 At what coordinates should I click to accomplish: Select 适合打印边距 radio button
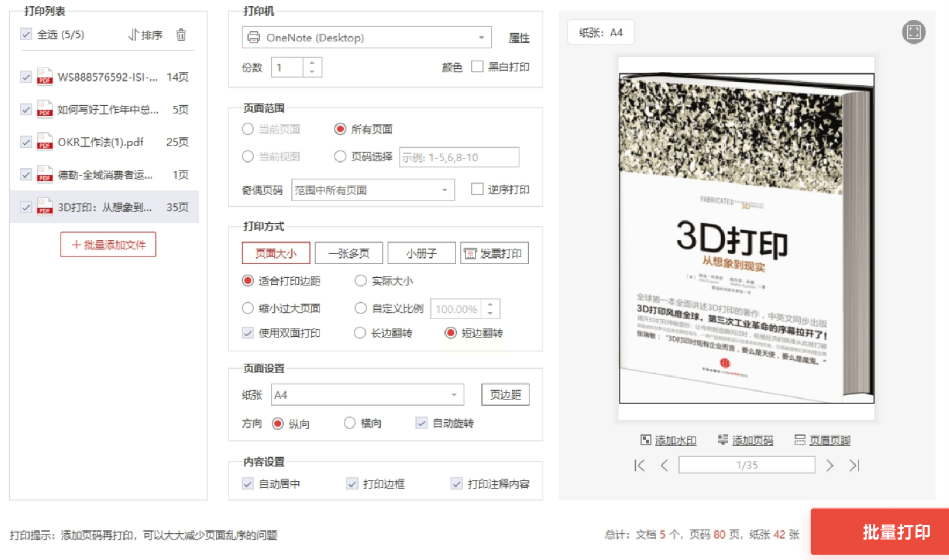247,281
